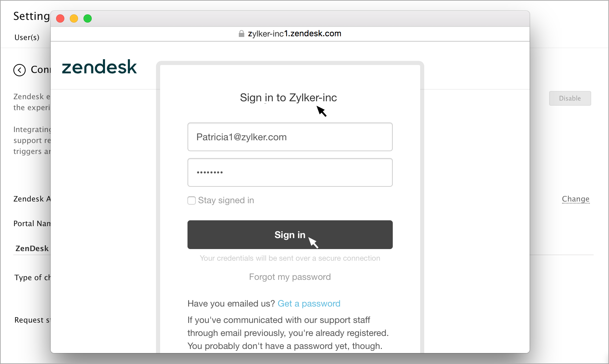
Task: Click the padlock icon in address bar
Action: tap(242, 34)
